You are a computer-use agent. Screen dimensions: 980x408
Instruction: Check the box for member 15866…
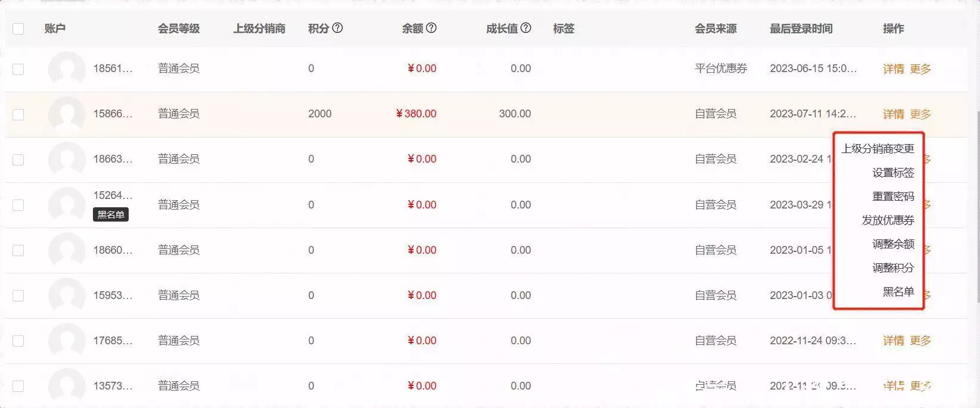coord(18,114)
